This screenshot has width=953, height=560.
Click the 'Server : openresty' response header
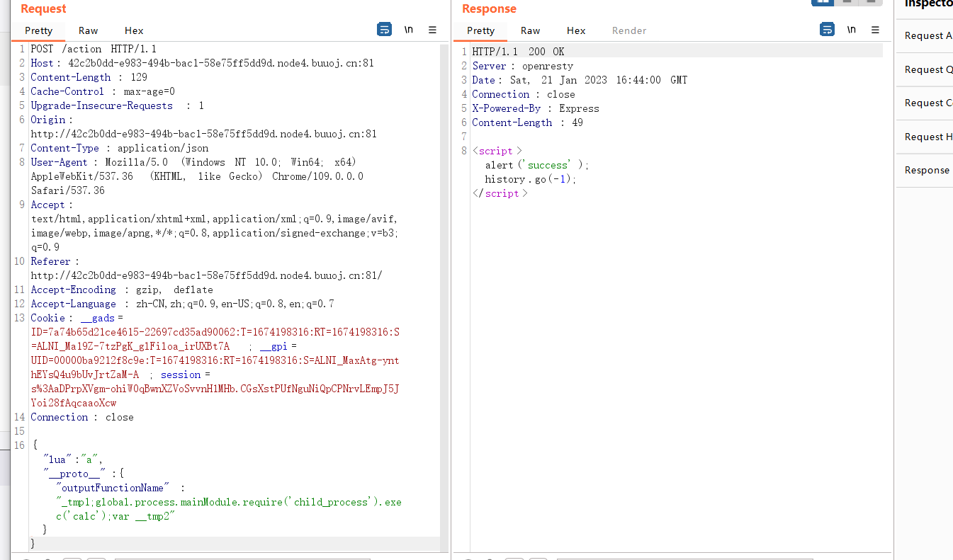pos(523,66)
